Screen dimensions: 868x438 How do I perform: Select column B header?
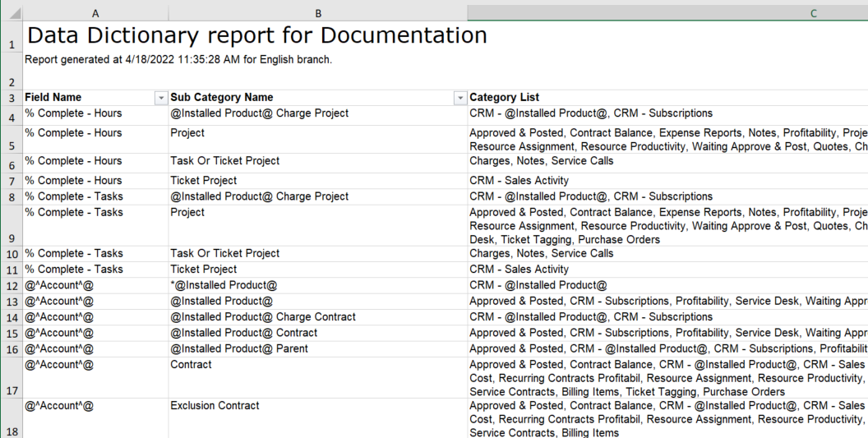[x=318, y=13]
